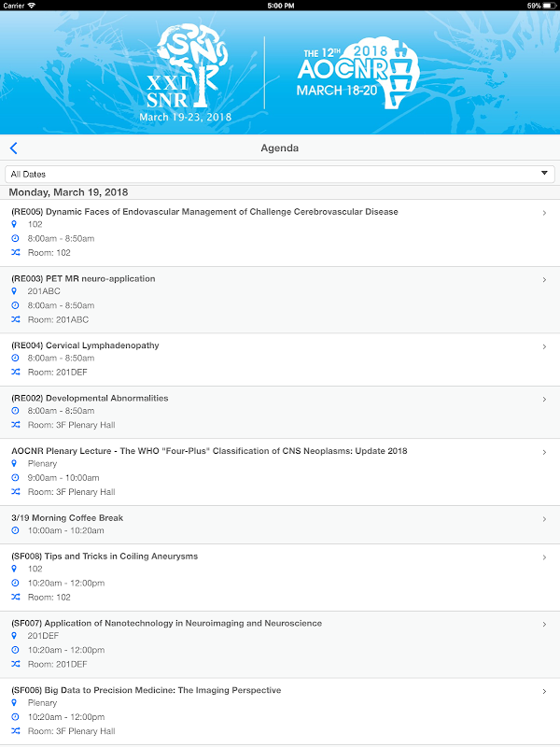The image size is (560, 747).
Task: Open SF006 Big Data to Precision Medicine session
Action: click(280, 712)
